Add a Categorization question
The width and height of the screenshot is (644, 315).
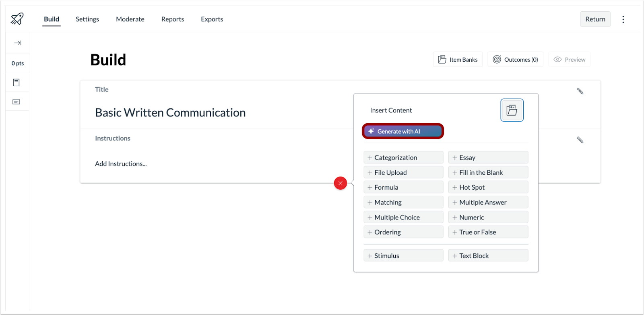click(x=403, y=157)
